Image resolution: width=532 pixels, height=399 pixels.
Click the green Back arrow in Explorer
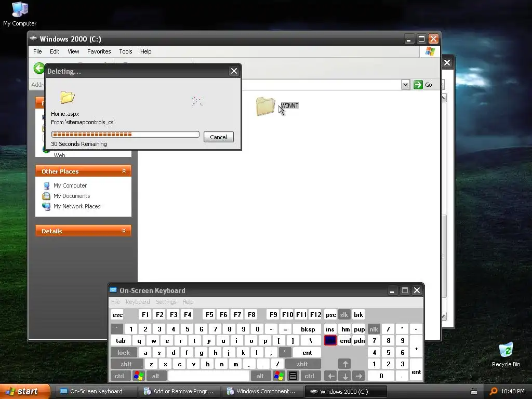point(39,68)
